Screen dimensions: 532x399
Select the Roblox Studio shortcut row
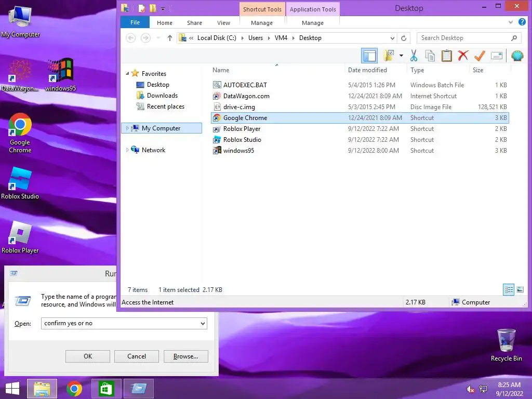360,139
